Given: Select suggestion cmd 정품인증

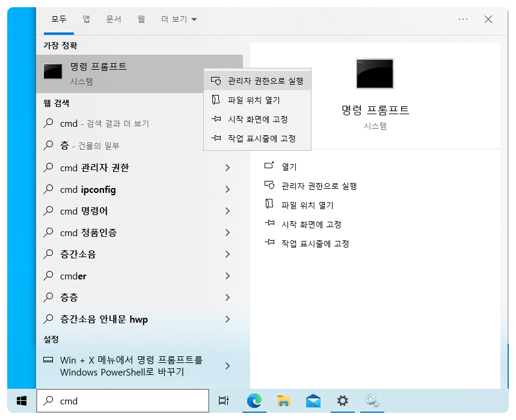Looking at the screenshot, I should click(140, 233).
